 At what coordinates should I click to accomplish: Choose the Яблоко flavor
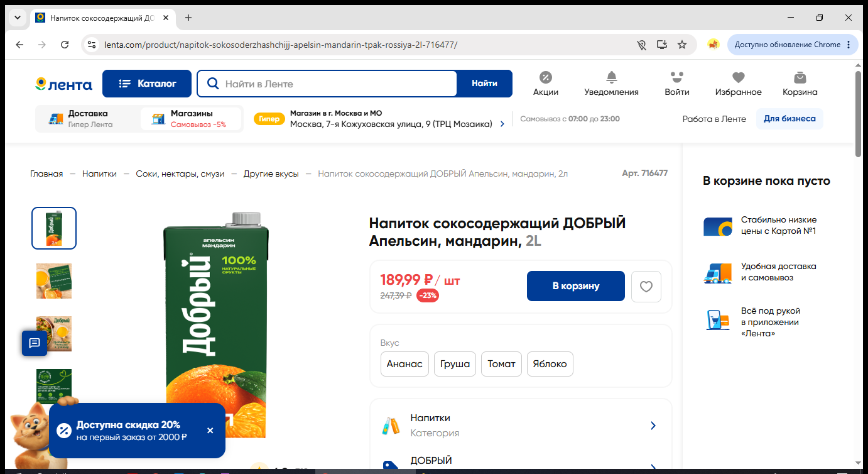[550, 364]
